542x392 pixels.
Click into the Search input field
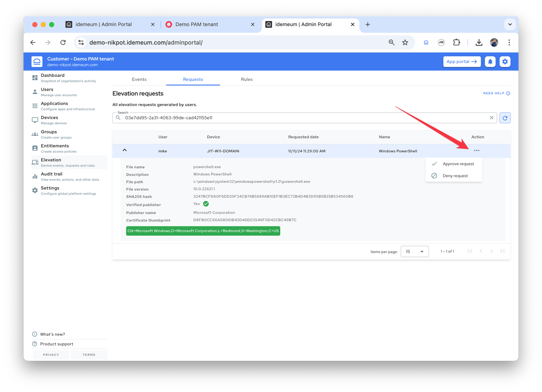[305, 118]
